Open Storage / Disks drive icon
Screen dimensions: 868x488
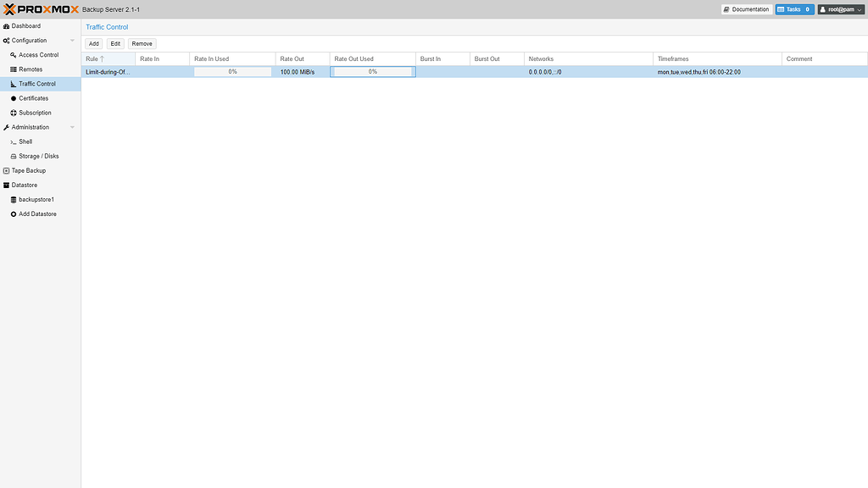tap(14, 156)
